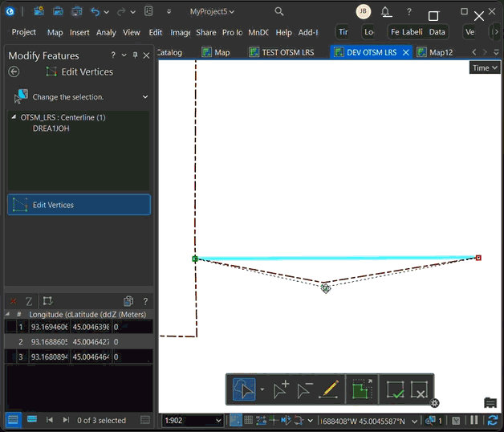
Task: Toggle auto-hide pin on Modify Features pane
Action: [135, 55]
